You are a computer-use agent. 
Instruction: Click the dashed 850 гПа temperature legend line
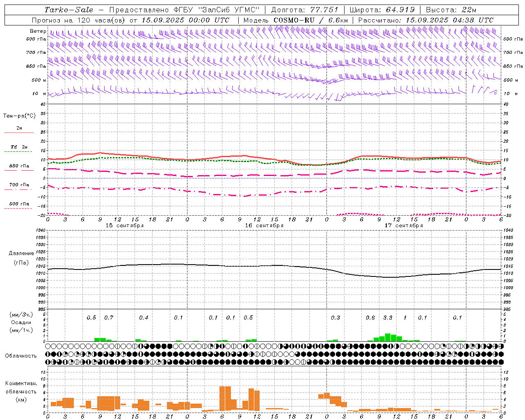click(x=19, y=170)
